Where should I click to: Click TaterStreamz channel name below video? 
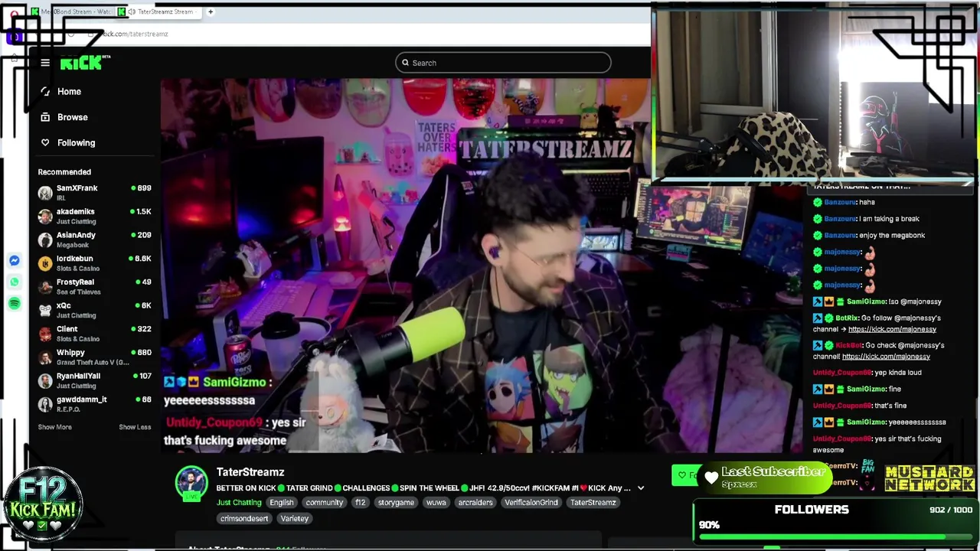click(250, 472)
